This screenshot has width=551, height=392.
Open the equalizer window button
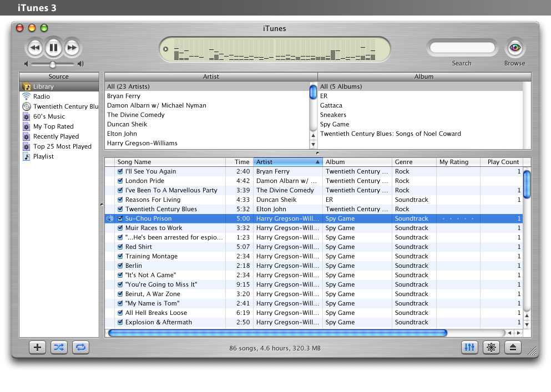(469, 348)
